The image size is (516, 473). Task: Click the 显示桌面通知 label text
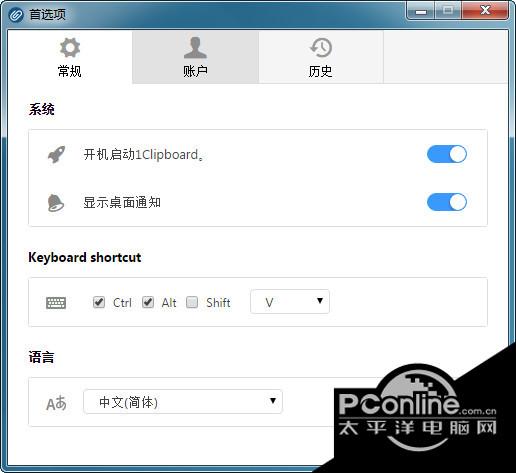click(122, 202)
